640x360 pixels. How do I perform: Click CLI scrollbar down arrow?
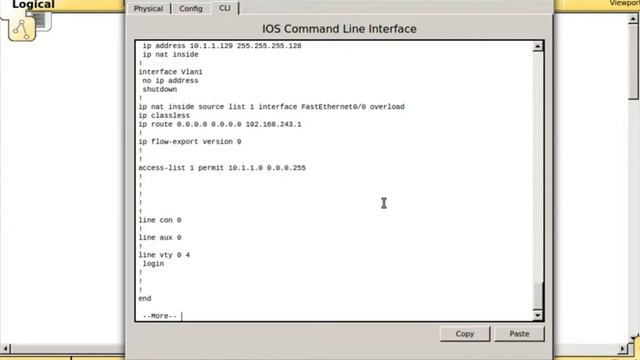pyautogui.click(x=538, y=316)
